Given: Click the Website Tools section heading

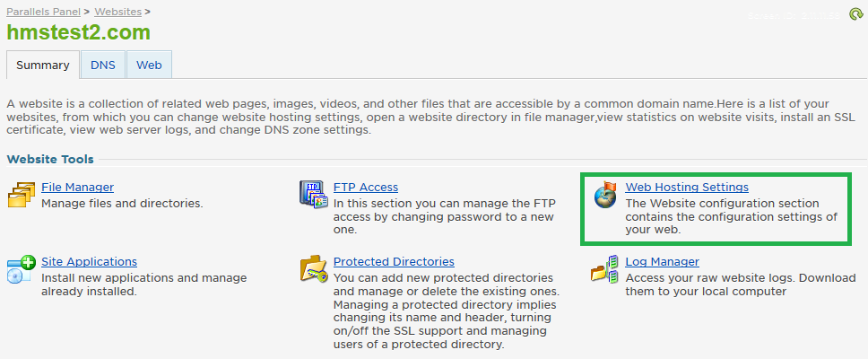Looking at the screenshot, I should click(x=50, y=160).
